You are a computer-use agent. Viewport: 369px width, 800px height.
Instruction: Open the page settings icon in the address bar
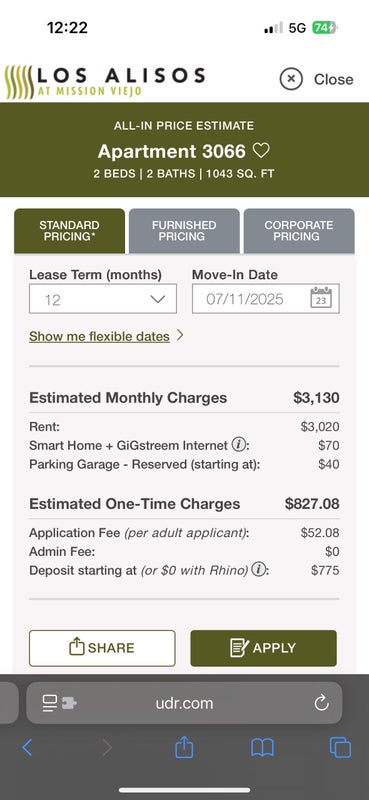coord(59,704)
